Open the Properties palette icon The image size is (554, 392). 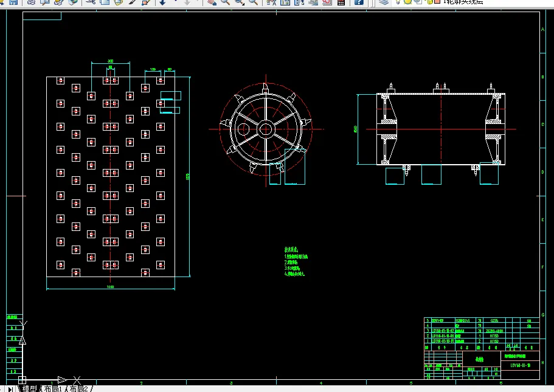coord(271,2)
